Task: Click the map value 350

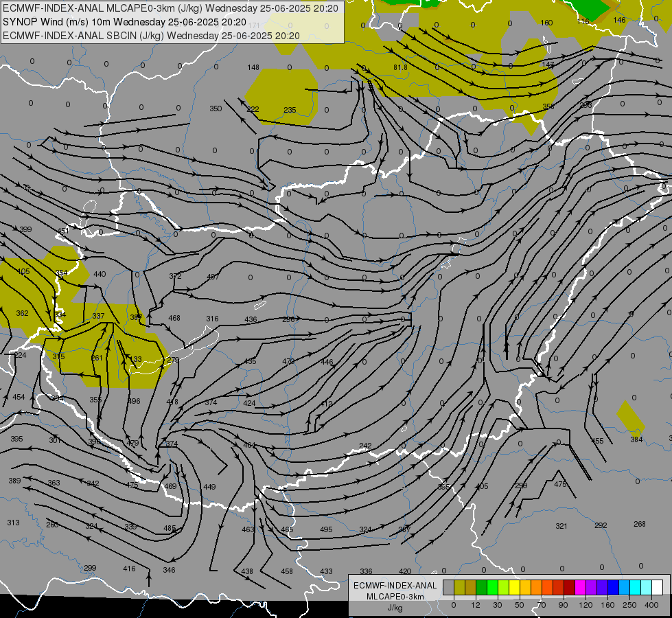Action: coord(216,108)
